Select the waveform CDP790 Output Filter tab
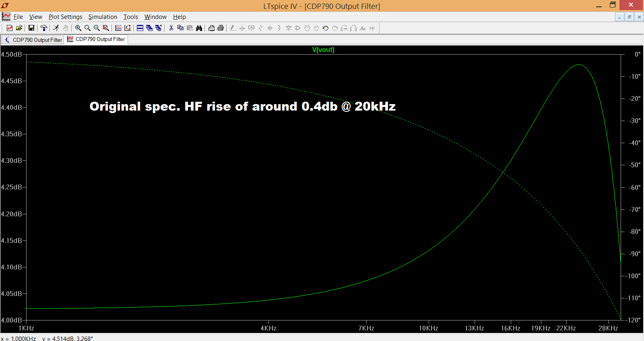Viewport: 644px width, 341px height. coord(96,39)
